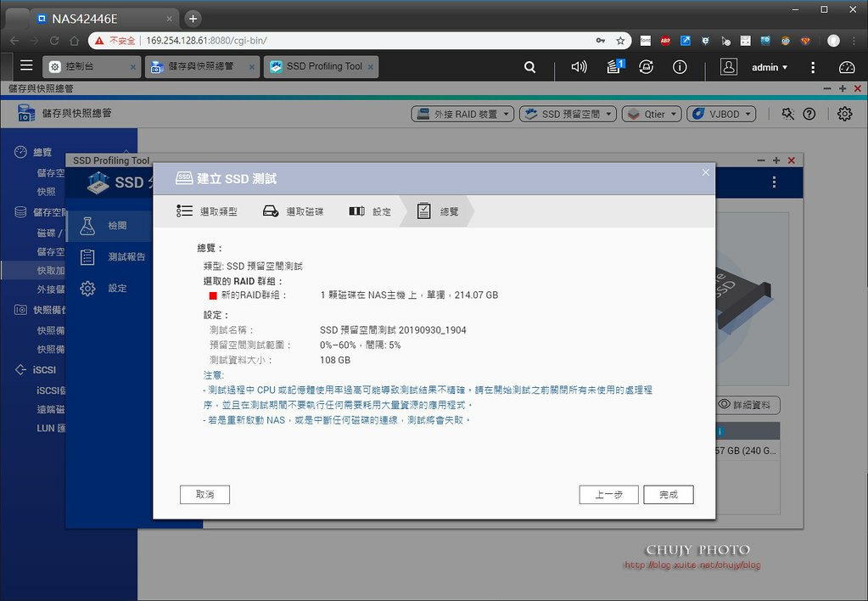Bookmark the page with star icon
Viewport: 868px width, 601px height.
(620, 41)
